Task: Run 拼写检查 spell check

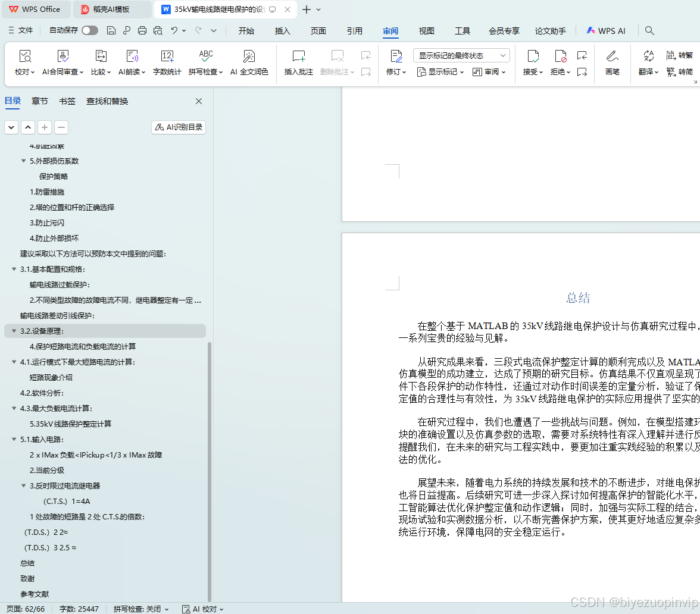Action: pos(205,63)
